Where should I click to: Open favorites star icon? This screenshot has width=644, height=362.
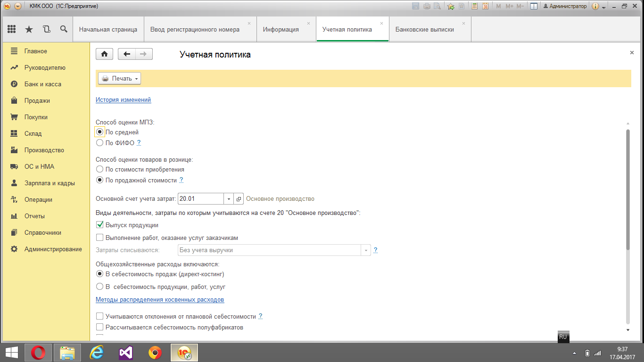[x=29, y=29]
